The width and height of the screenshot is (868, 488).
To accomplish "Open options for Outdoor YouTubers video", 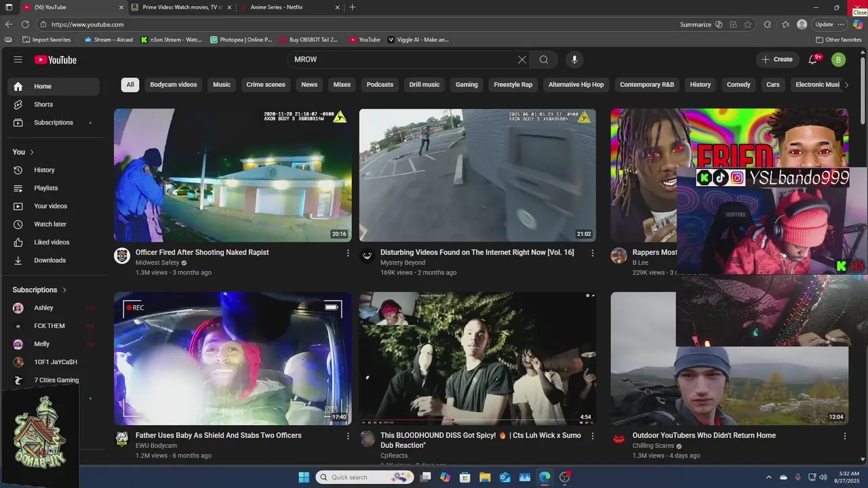I will pos(845,436).
